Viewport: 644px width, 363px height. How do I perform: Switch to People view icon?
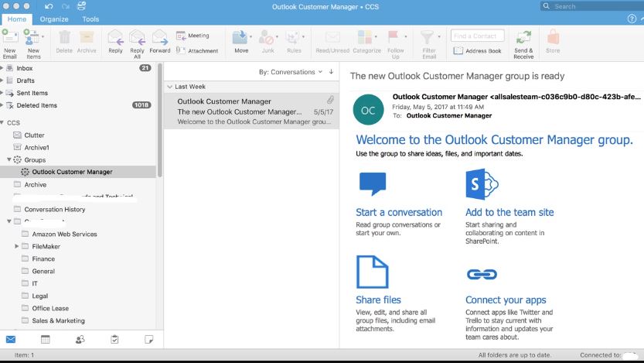(x=80, y=339)
